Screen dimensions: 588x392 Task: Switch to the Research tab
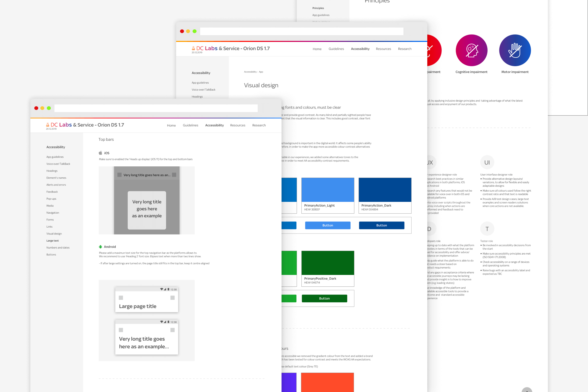tap(259, 125)
